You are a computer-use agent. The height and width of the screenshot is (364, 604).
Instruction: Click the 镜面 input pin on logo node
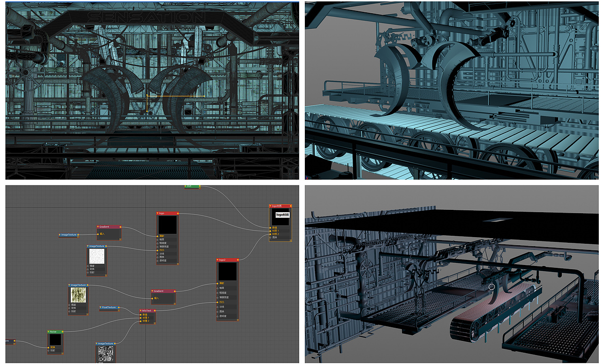coord(158,240)
